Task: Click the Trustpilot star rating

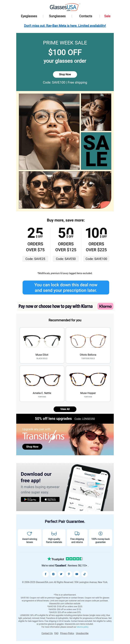Action: pyautogui.click(x=74, y=559)
